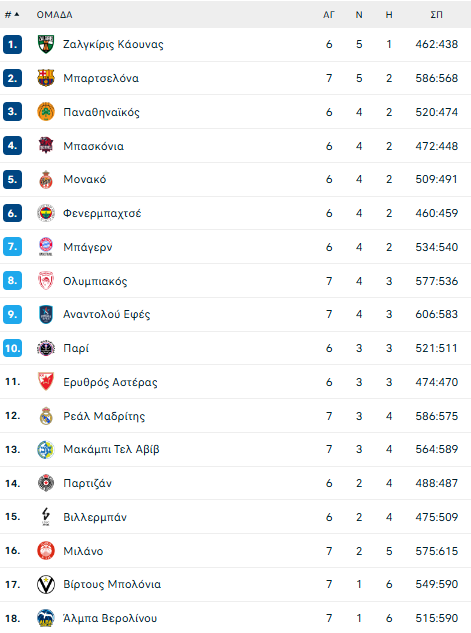Open the Ερυθρός Αστέρας team link
The height and width of the screenshot is (633, 471).
tap(110, 382)
